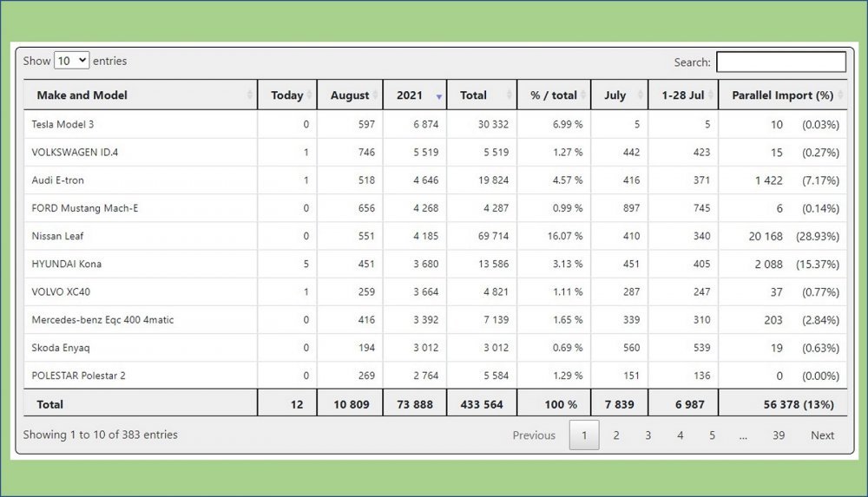Click VOLVO XC40 percent value 1.11 %
This screenshot has height=497, width=868.
568,291
